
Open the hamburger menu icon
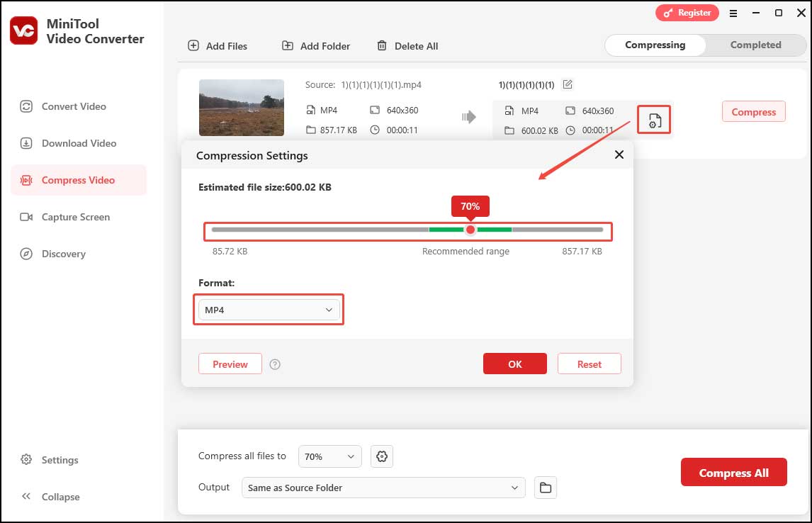coord(733,13)
